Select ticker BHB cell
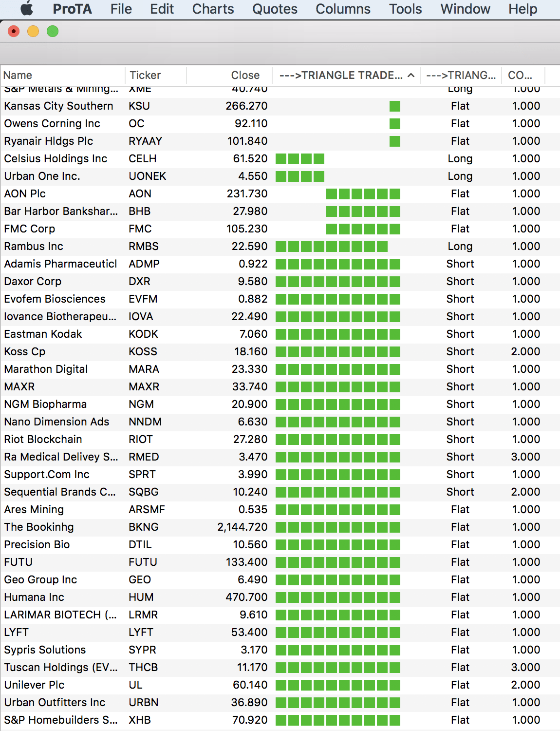 tap(140, 211)
